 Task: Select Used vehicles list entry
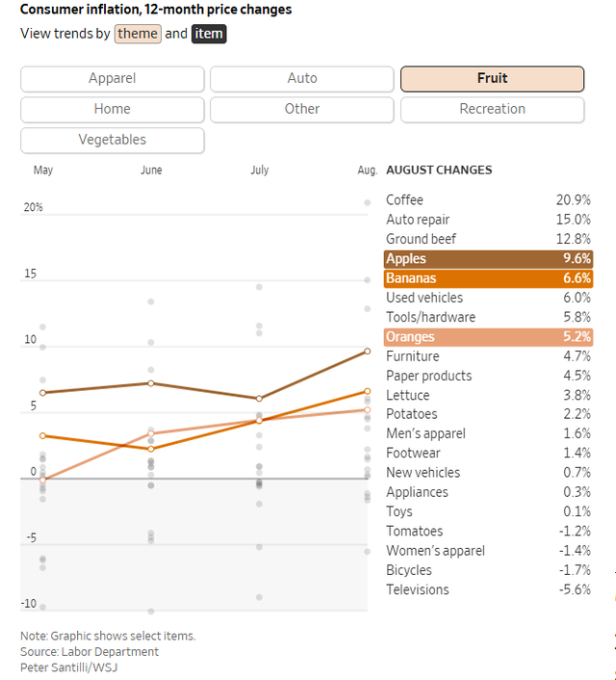tap(488, 299)
